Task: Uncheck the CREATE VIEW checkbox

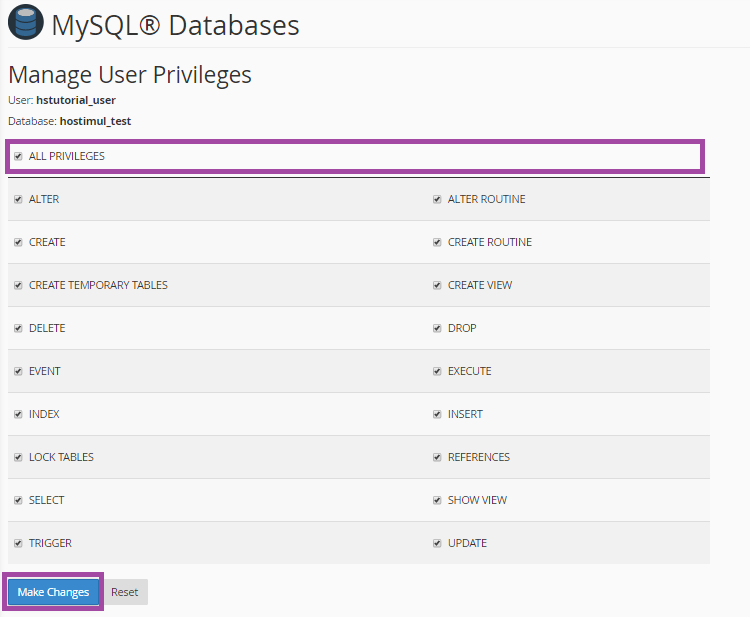Action: pyautogui.click(x=437, y=286)
